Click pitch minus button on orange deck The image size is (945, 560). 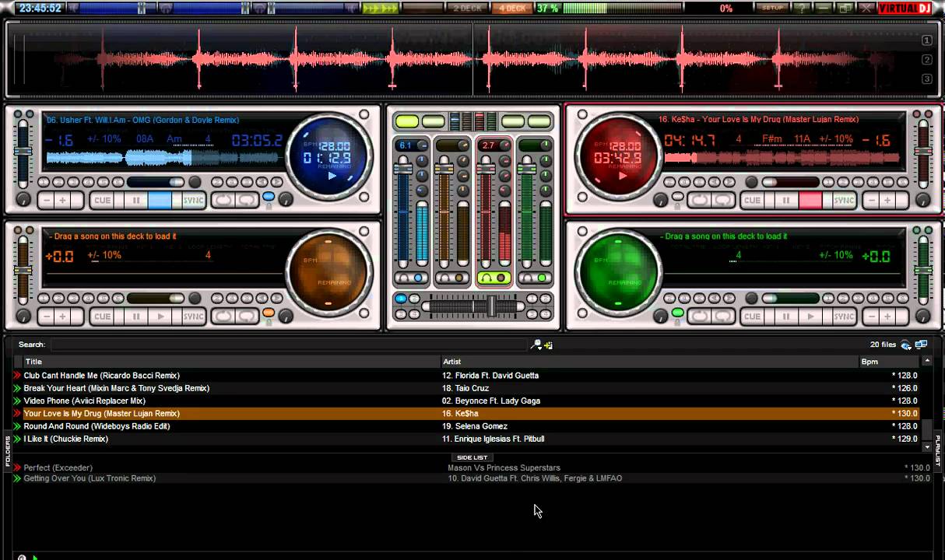click(x=46, y=317)
